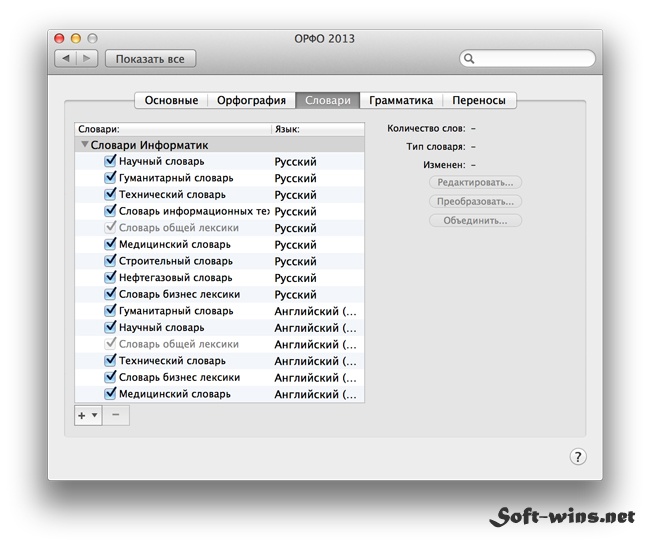Toggle Russian Словарь бизнес лексики checkbox
Screen dimensions: 650x546
click(x=110, y=294)
